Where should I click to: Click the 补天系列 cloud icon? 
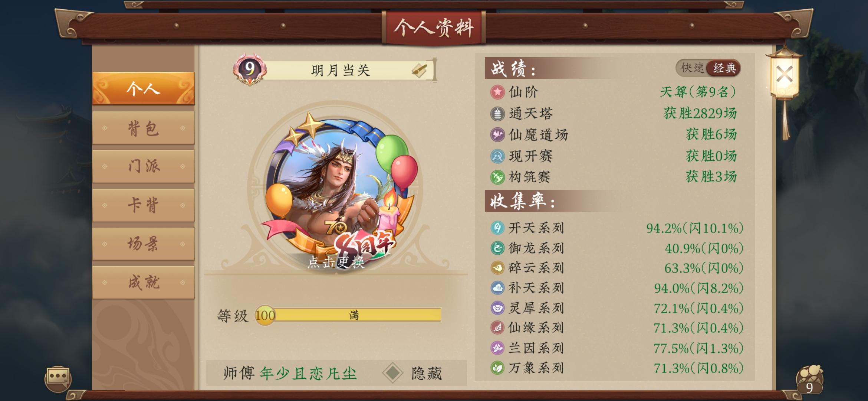497,288
